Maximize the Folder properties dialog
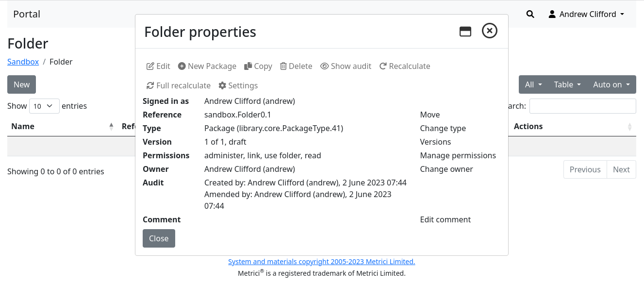This screenshot has height=284, width=644. pyautogui.click(x=465, y=31)
